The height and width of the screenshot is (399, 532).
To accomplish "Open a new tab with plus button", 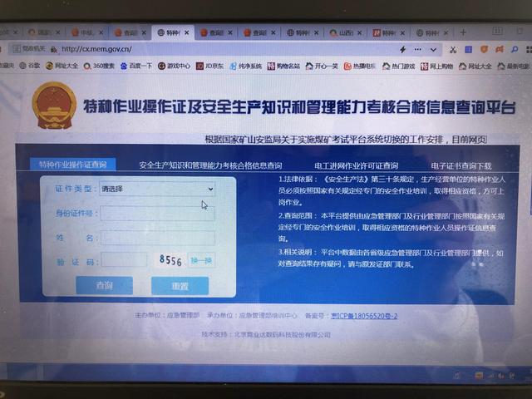I will (463, 32).
